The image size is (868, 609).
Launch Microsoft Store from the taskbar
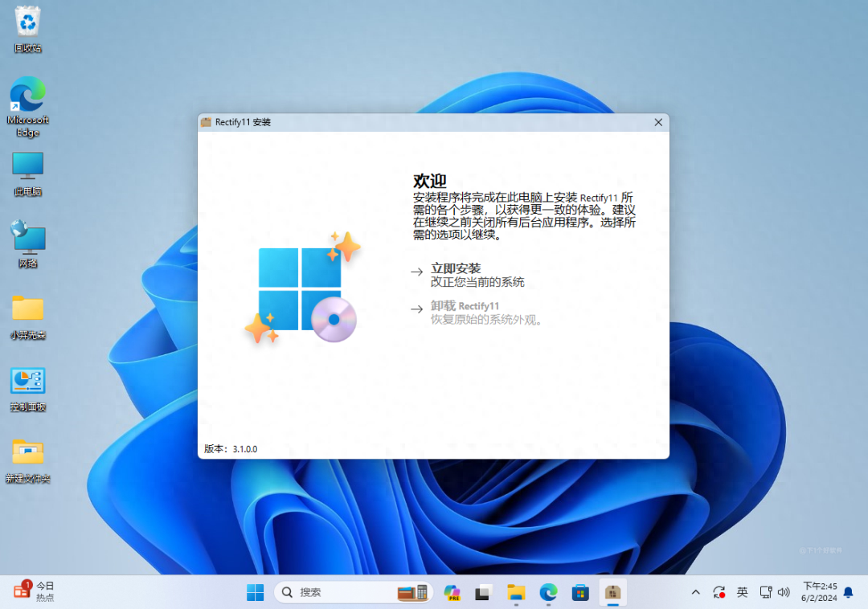pyautogui.click(x=580, y=591)
